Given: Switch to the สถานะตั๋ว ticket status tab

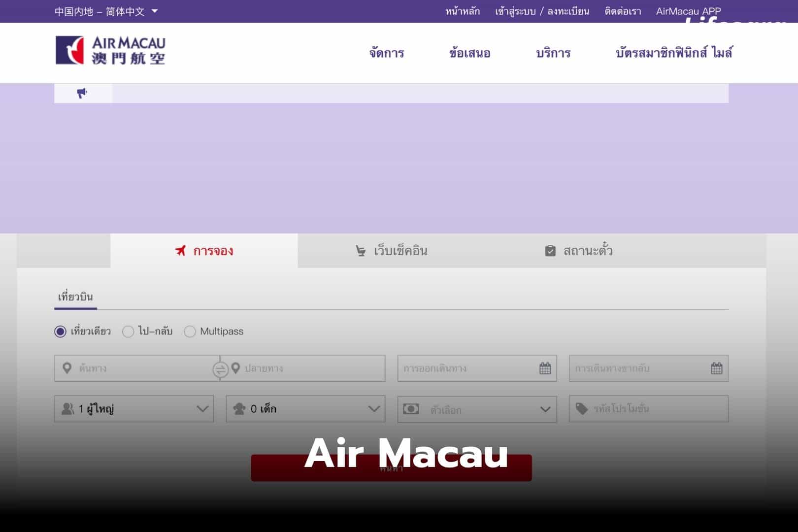Looking at the screenshot, I should click(579, 251).
